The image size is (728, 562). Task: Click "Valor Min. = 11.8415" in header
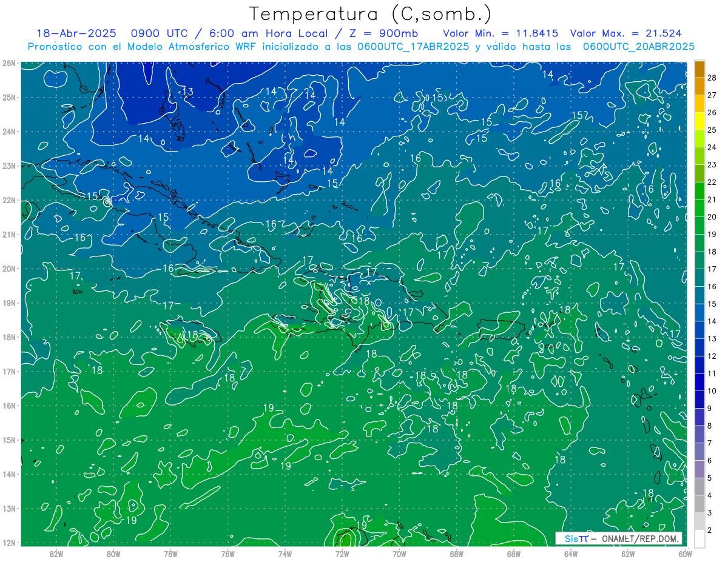[502, 33]
